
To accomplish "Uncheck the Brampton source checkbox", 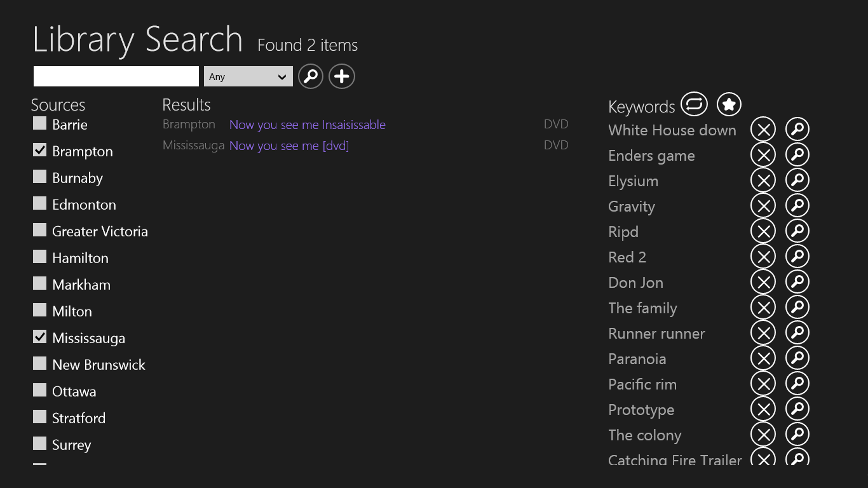I will tap(40, 150).
